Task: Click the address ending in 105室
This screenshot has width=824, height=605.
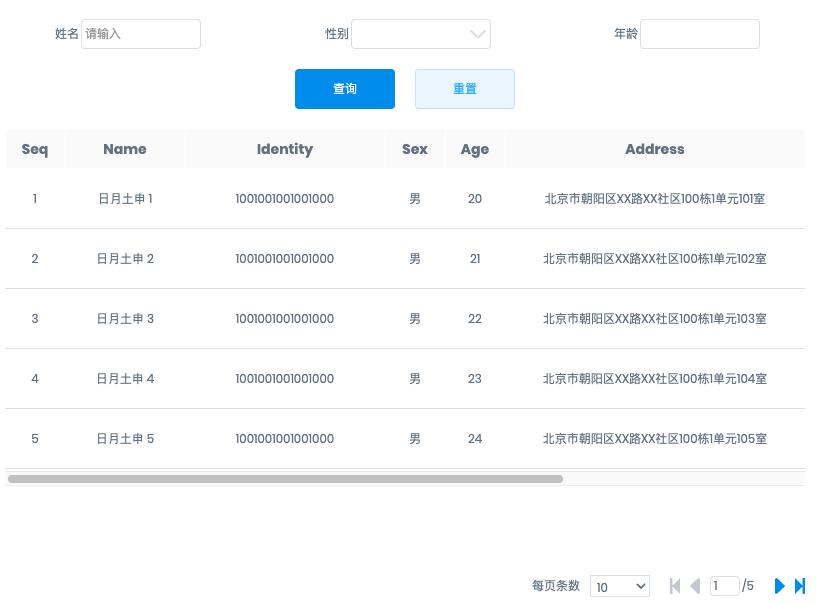Action: pyautogui.click(x=655, y=439)
